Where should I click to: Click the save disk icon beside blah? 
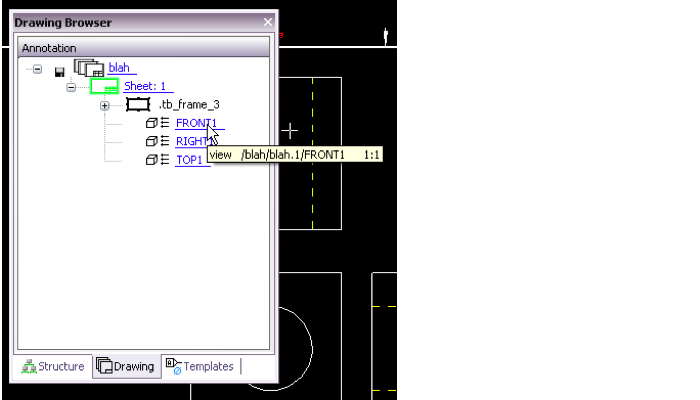click(x=61, y=70)
